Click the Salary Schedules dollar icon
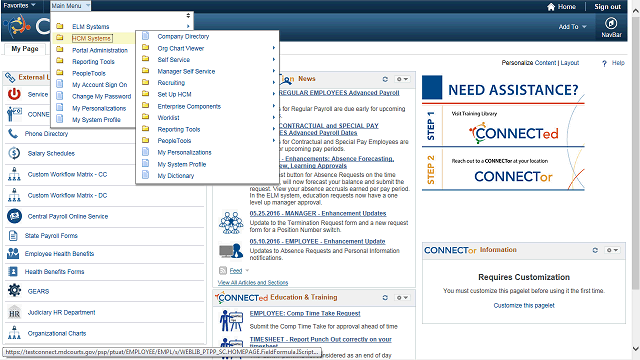 (14, 153)
